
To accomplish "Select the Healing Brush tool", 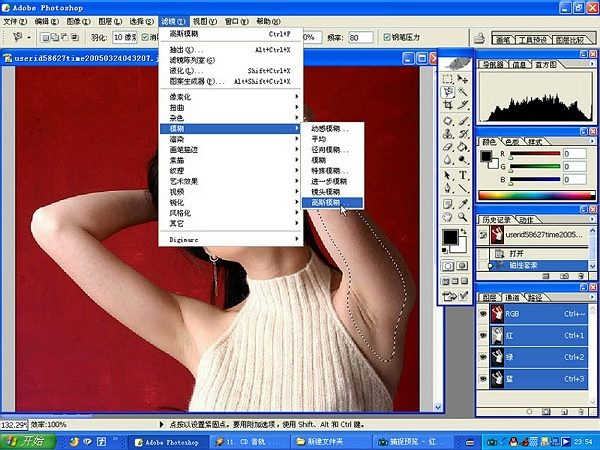I will [x=448, y=121].
